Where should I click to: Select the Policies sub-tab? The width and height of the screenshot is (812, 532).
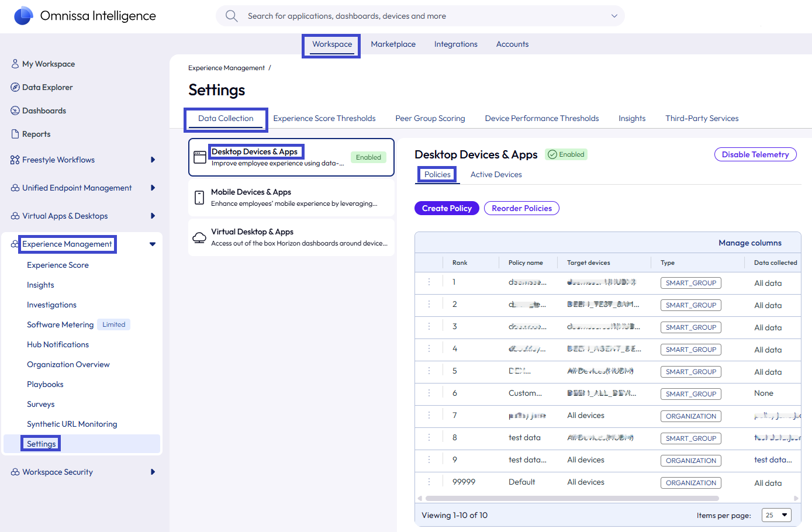pyautogui.click(x=437, y=175)
